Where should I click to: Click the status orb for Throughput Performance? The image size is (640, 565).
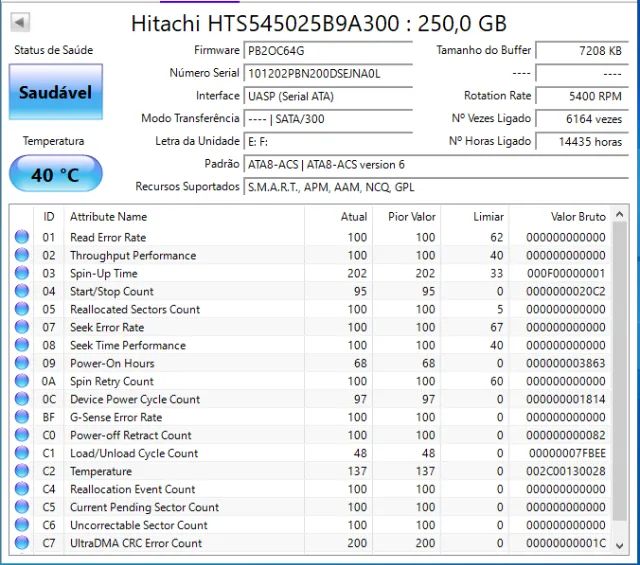[22, 255]
